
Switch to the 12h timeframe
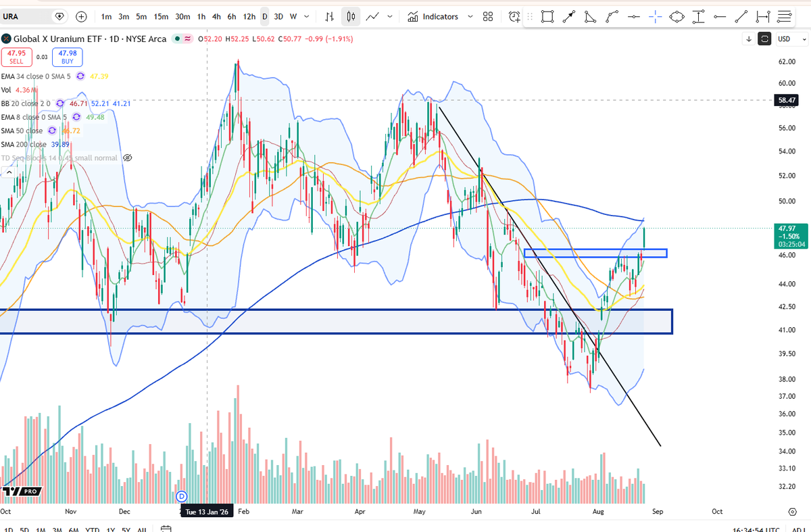tap(249, 16)
